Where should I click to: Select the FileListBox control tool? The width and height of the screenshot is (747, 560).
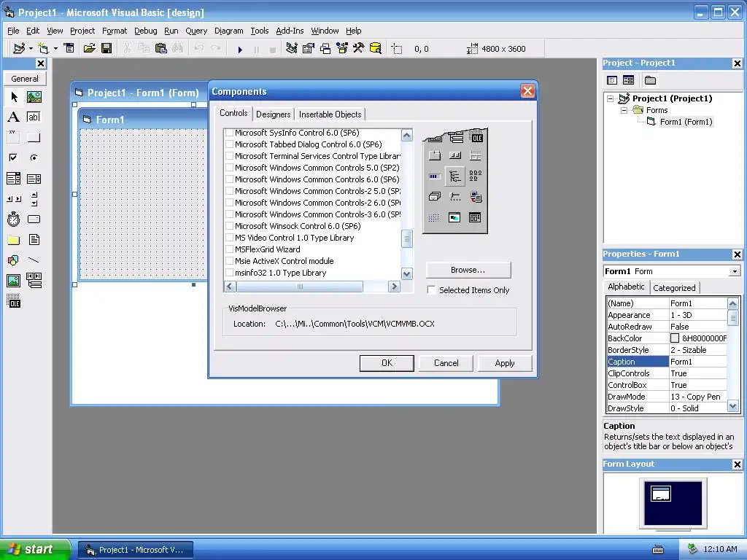[x=34, y=239]
